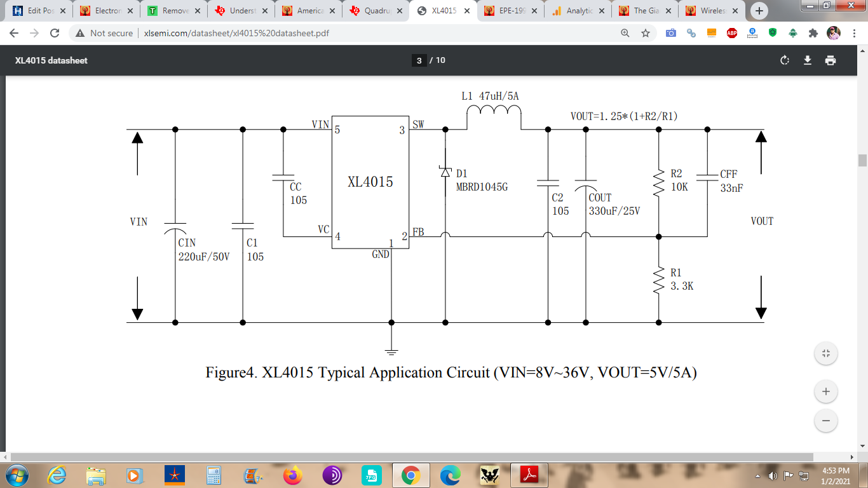Download the XL4015 datasheet PDF
Viewport: 868px width, 488px height.
[808, 60]
